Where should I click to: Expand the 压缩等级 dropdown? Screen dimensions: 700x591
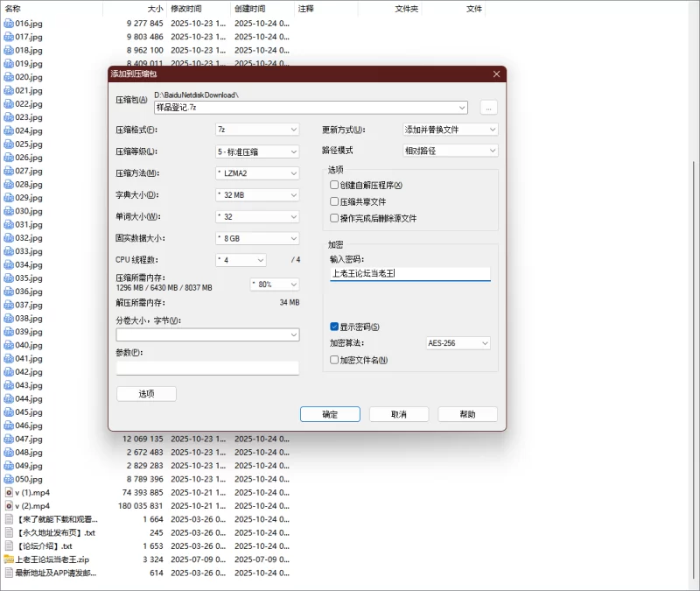pyautogui.click(x=256, y=151)
